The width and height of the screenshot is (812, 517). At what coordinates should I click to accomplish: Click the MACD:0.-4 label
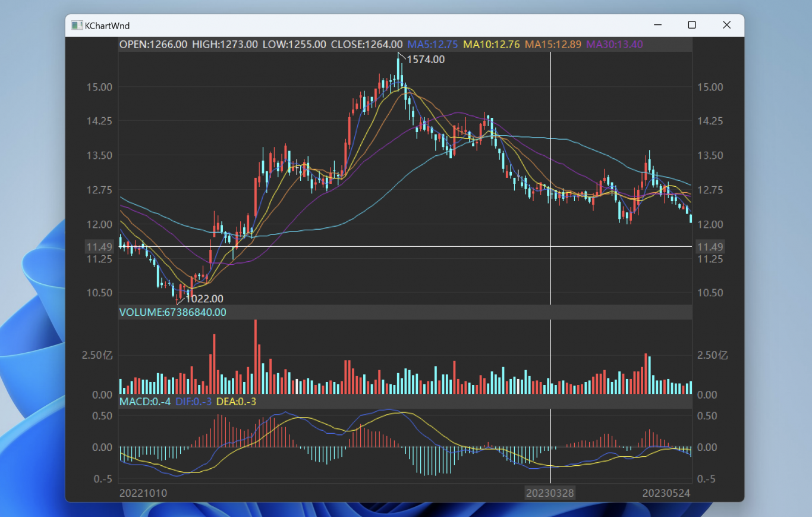[145, 402]
